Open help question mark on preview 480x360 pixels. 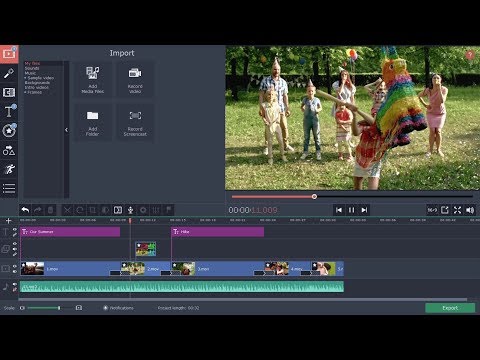click(470, 55)
